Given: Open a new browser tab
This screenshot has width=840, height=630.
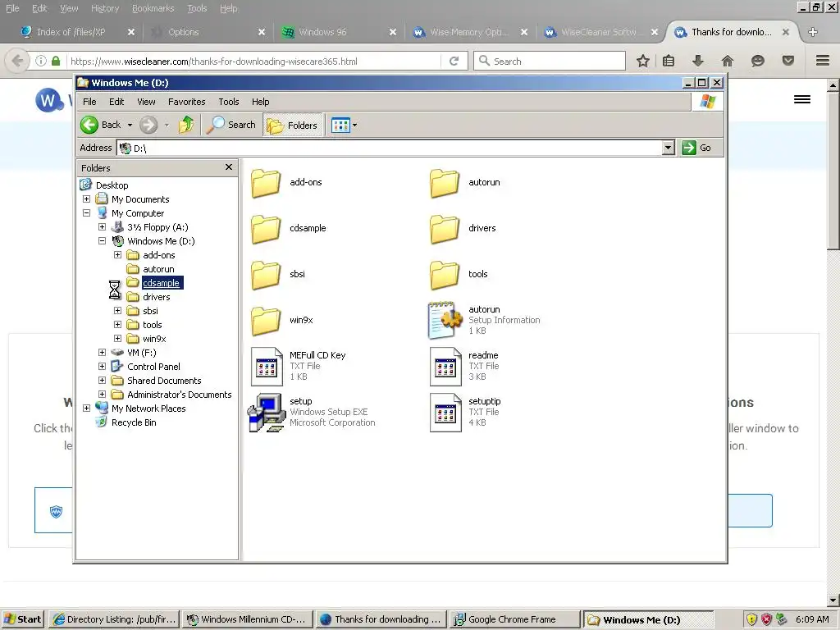Looking at the screenshot, I should pyautogui.click(x=813, y=32).
